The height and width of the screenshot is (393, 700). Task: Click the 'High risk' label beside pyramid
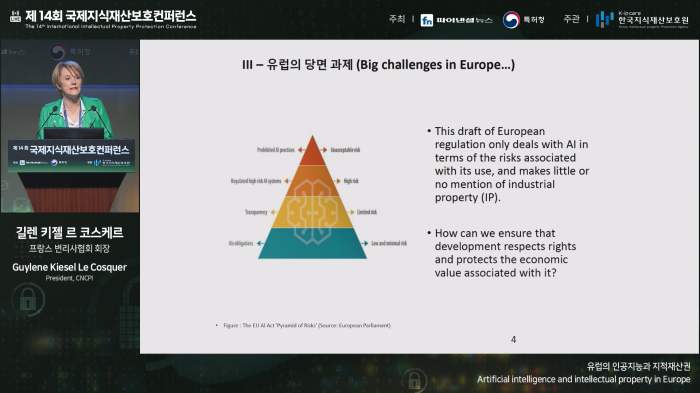(351, 181)
